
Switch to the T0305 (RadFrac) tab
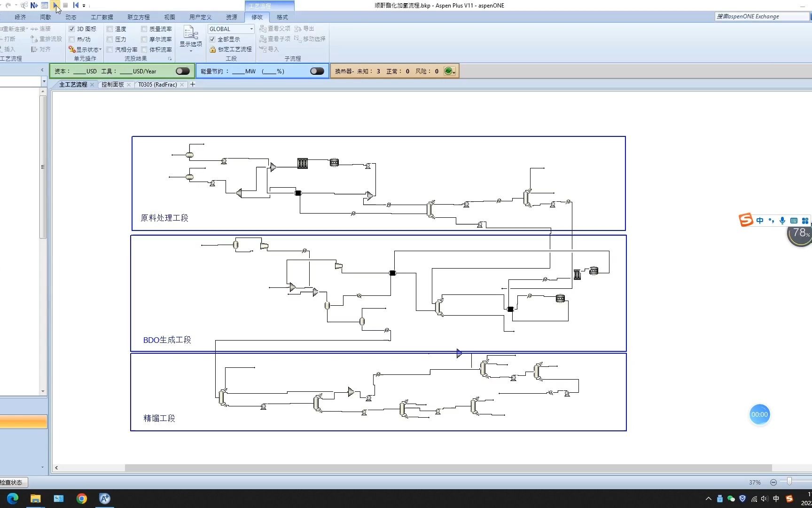[157, 85]
